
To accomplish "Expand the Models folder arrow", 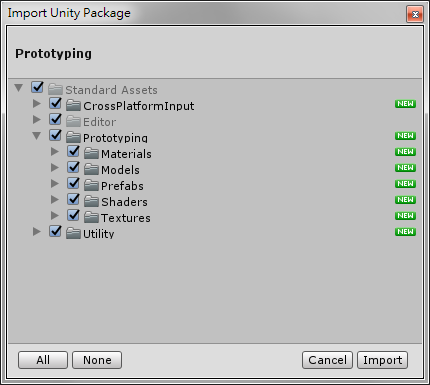I will pyautogui.click(x=55, y=168).
